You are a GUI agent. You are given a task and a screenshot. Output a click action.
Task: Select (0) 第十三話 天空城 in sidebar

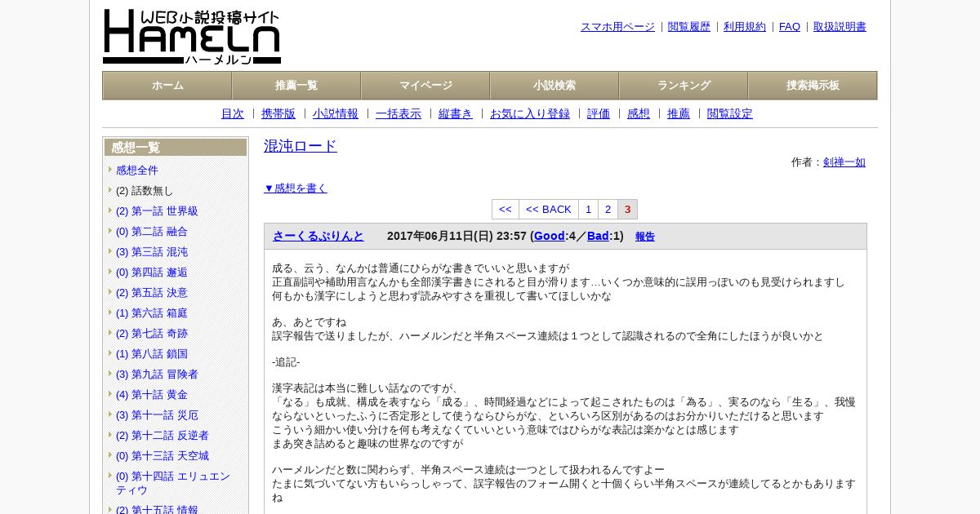pos(163,456)
